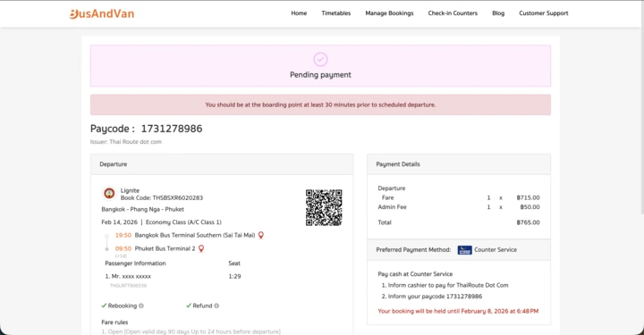Viewport: 644px width, 335px height.
Task: Click the ฿50.00 admin fee amount
Action: coord(530,207)
